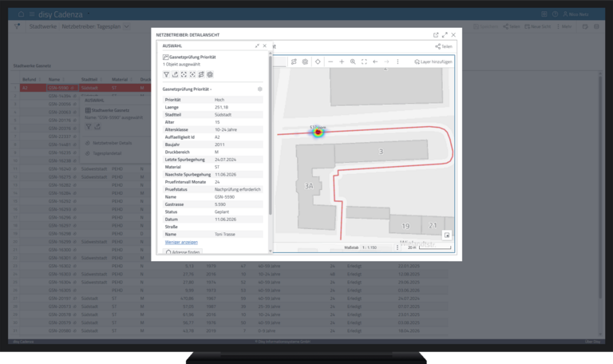Open the gear settings for Gasnetzprüfung Priorität
The height and width of the screenshot is (364, 613).
point(259,89)
